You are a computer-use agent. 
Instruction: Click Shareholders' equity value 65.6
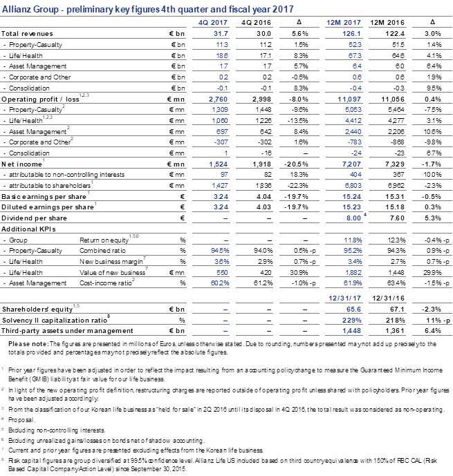pos(353,310)
